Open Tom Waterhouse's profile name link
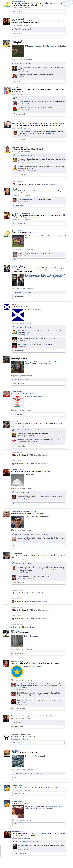The image size is (73, 868). coord(18,266)
